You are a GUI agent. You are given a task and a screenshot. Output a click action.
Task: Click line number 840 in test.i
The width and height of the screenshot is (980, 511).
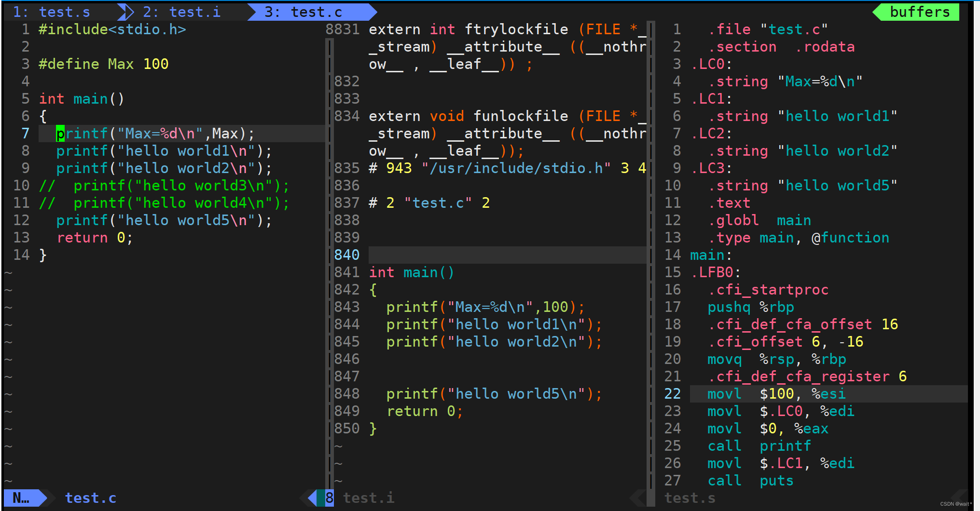tap(347, 255)
